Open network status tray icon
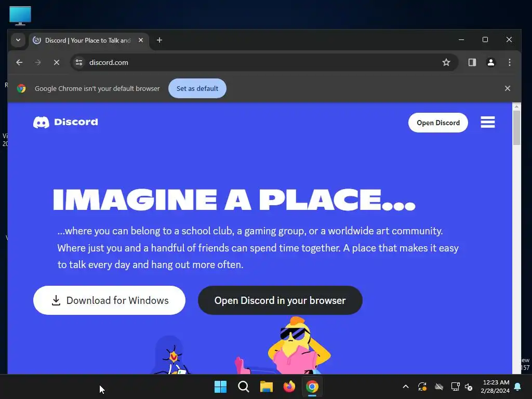Screen dimensions: 532x399 point(455,387)
